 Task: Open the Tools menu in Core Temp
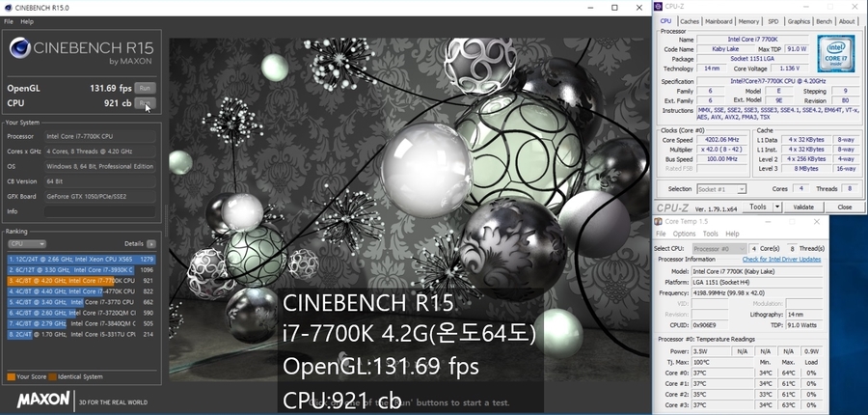point(710,234)
